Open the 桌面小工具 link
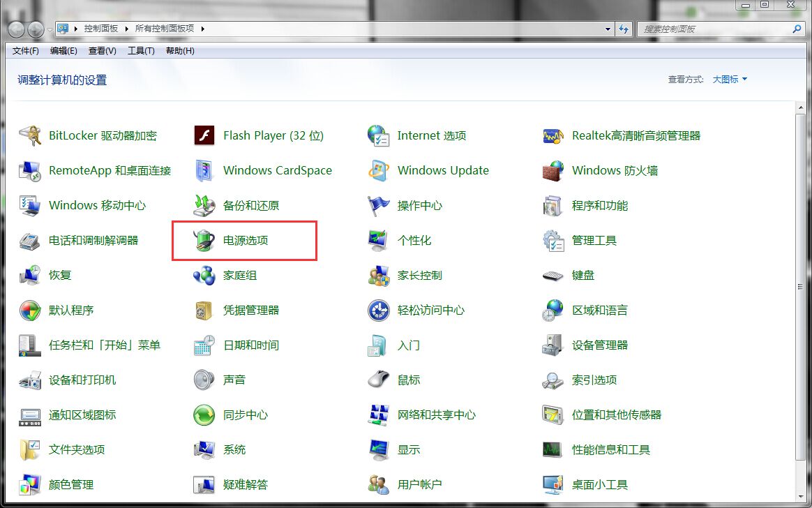The width and height of the screenshot is (812, 508). point(600,485)
